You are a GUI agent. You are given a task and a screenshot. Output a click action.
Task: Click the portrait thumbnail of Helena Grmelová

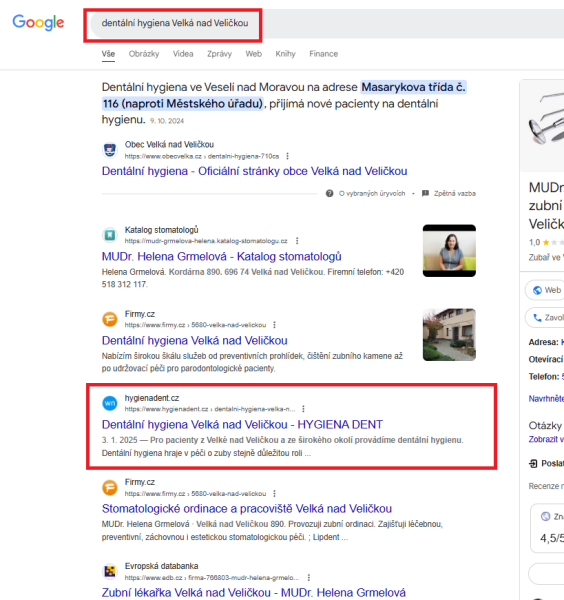point(449,251)
